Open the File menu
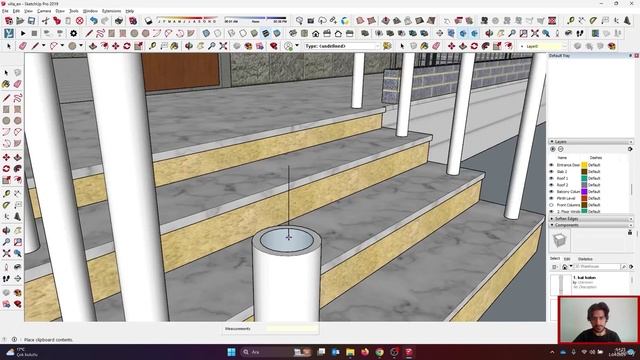The image size is (640, 360). pyautogui.click(x=5, y=11)
